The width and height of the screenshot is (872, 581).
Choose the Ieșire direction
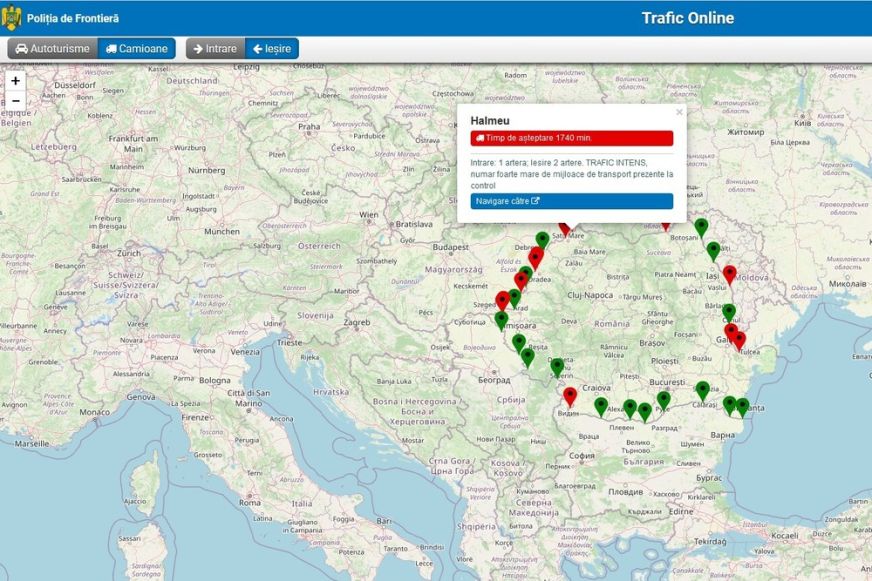272,48
